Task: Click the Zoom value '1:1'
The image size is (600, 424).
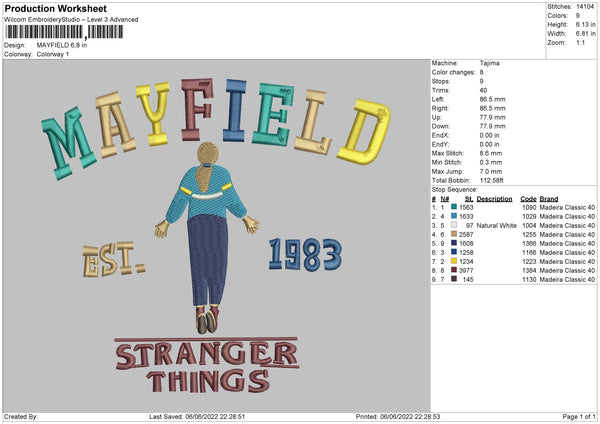Action: (580, 42)
